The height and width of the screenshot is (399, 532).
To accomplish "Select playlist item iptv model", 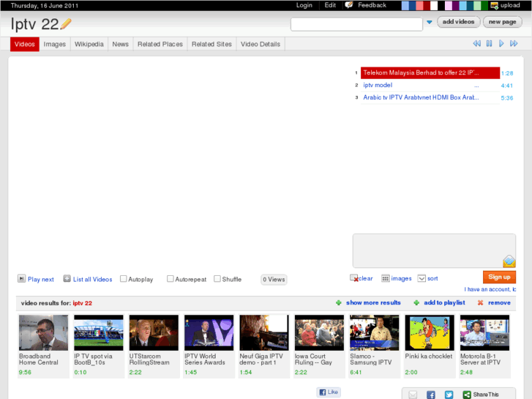I will pos(430,85).
